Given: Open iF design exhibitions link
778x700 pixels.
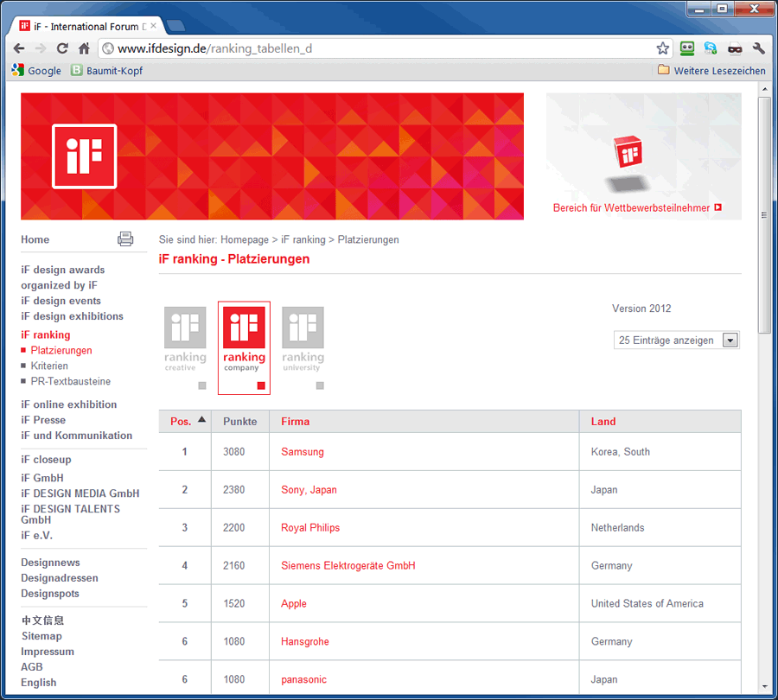Looking at the screenshot, I should coord(72,316).
